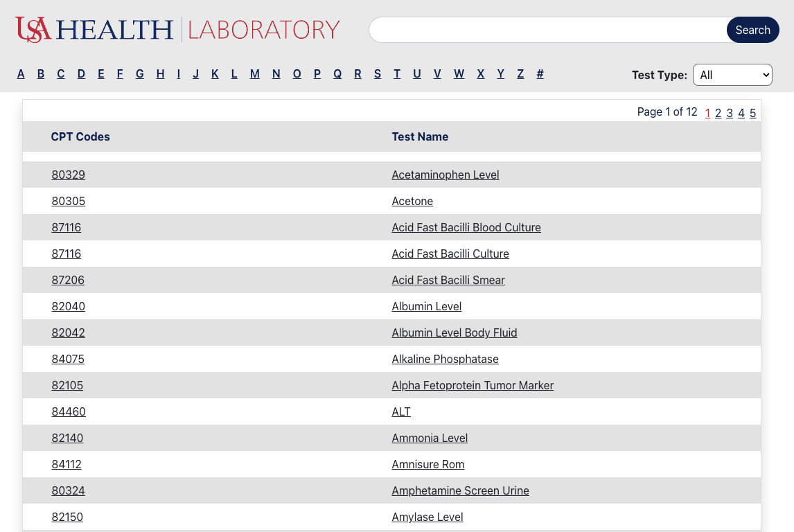
Task: Open Albumin Level Body Fluid test
Action: tap(455, 333)
